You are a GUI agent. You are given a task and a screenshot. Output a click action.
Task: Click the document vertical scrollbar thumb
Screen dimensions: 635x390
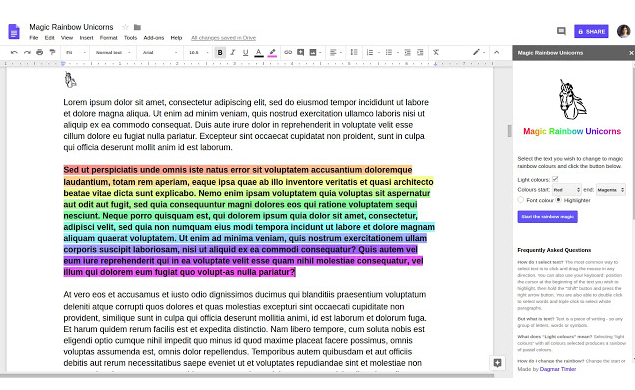click(509, 131)
